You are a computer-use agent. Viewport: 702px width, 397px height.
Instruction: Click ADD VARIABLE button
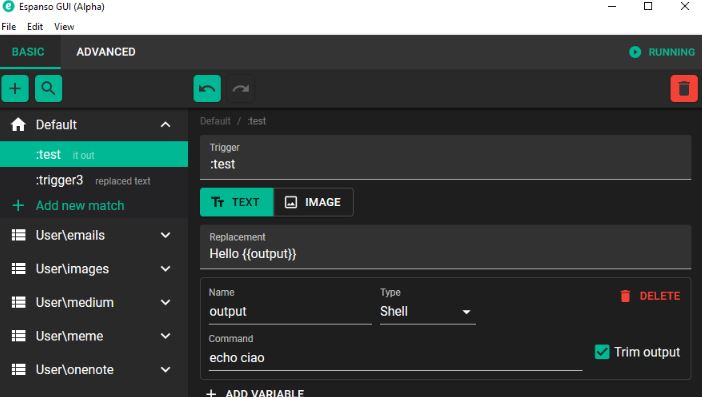(255, 393)
